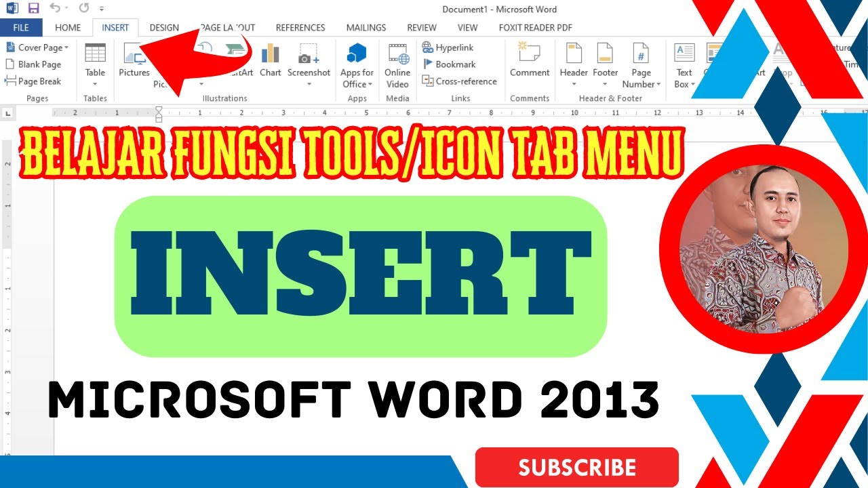The height and width of the screenshot is (488, 868).
Task: Click the "Links" group label
Action: click(x=460, y=98)
